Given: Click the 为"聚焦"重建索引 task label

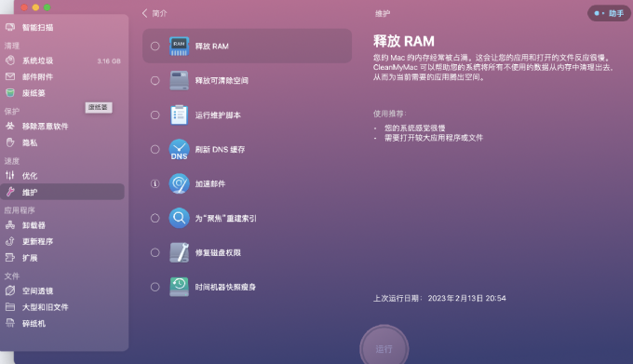Looking at the screenshot, I should 225,219.
